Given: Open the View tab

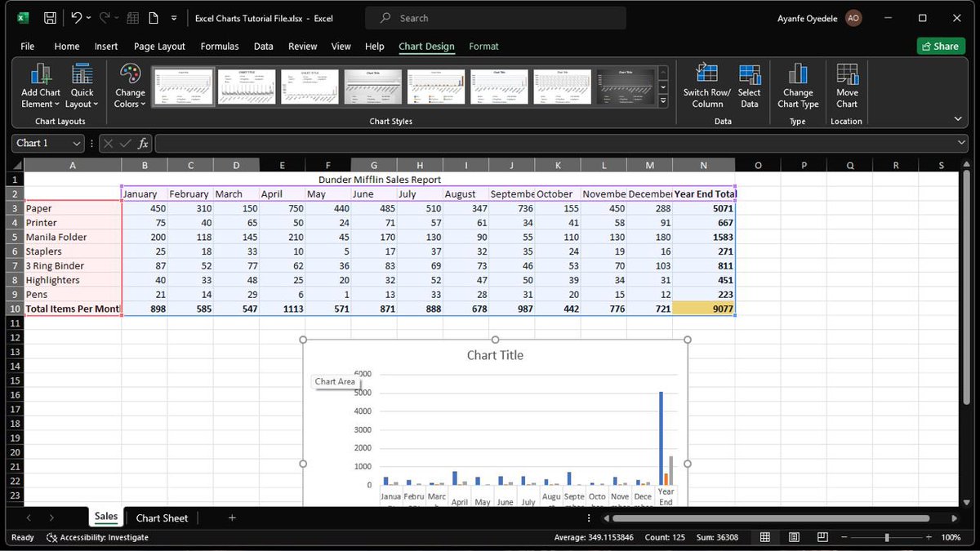Looking at the screenshot, I should pyautogui.click(x=341, y=47).
